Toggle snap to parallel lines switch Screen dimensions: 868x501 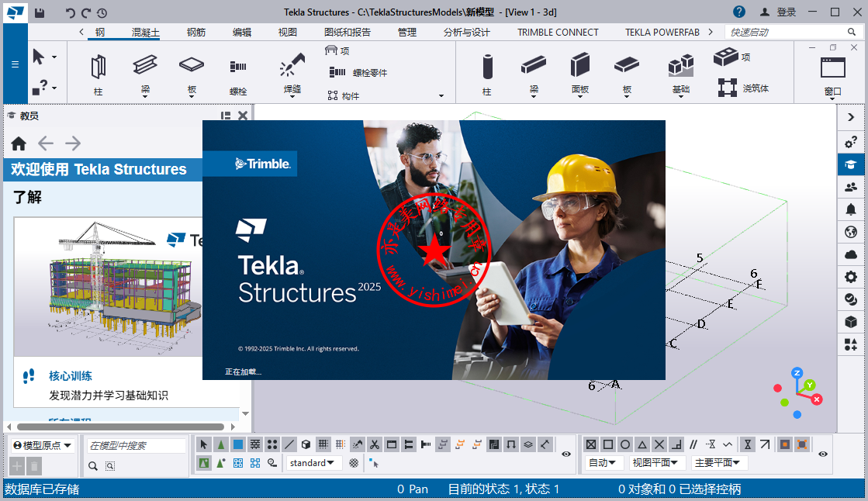click(x=693, y=444)
